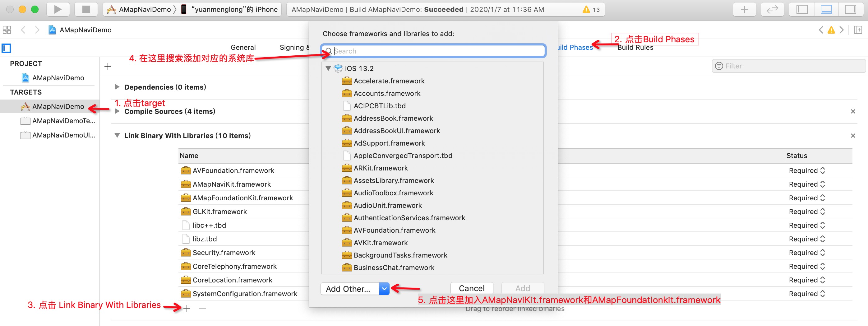Open the related items grid icon

[x=7, y=30]
